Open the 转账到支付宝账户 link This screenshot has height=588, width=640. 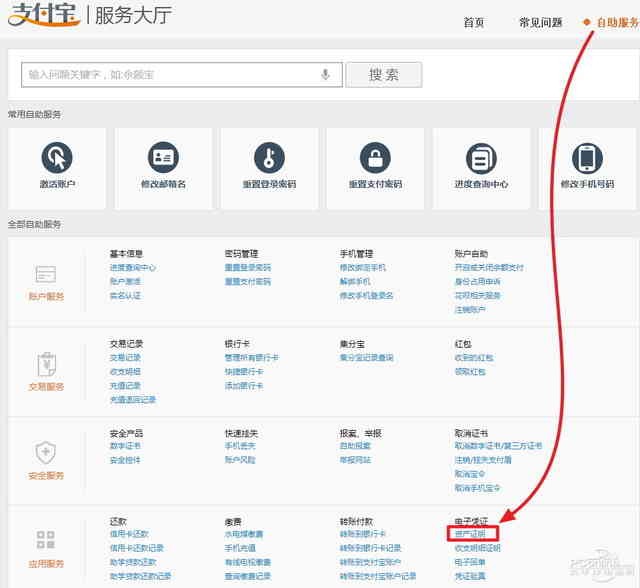pos(371,562)
